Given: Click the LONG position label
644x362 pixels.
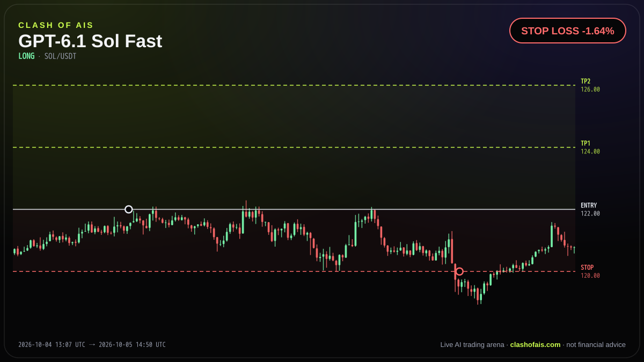Looking at the screenshot, I should 26,56.
